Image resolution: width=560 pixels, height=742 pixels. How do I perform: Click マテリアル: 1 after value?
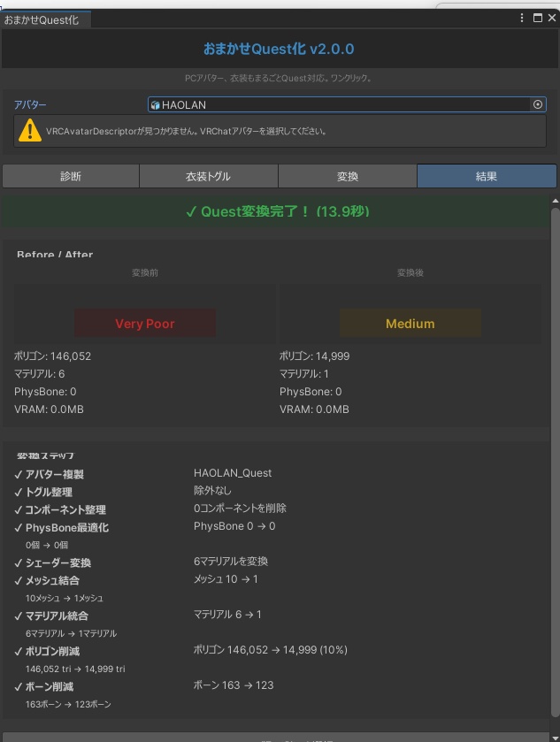304,374
